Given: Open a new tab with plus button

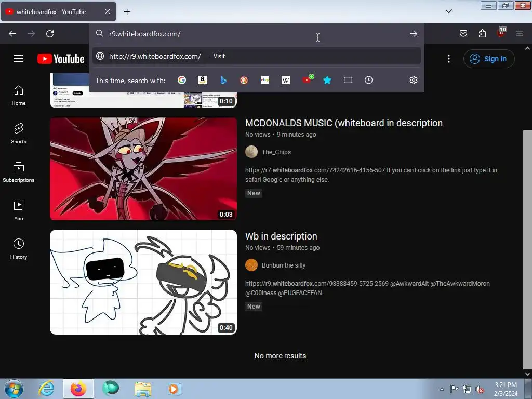Looking at the screenshot, I should click(127, 11).
